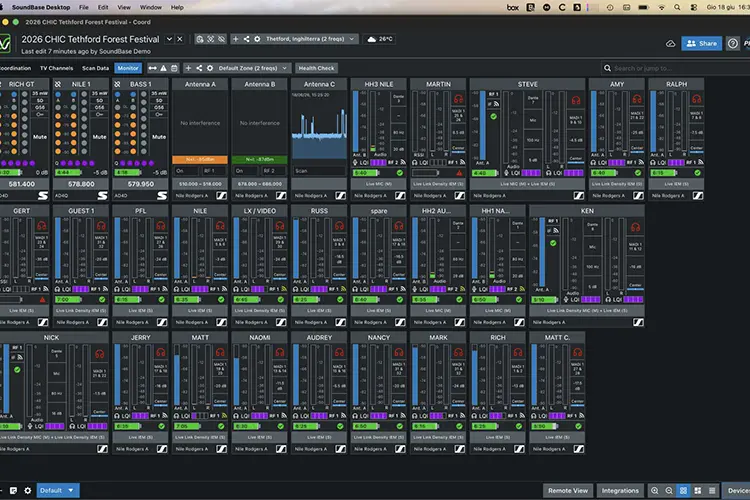Open Default Zone settings gear
Image resolution: width=750 pixels, height=500 pixels.
210,68
